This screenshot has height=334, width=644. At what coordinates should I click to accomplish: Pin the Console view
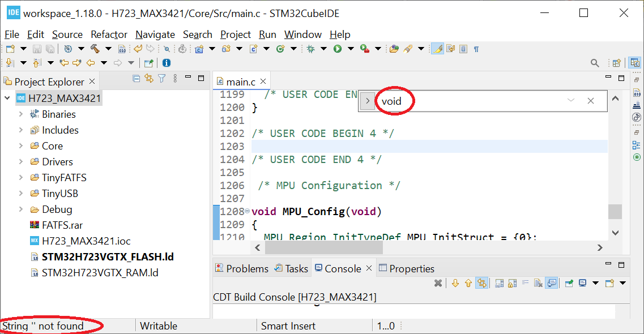[569, 283]
